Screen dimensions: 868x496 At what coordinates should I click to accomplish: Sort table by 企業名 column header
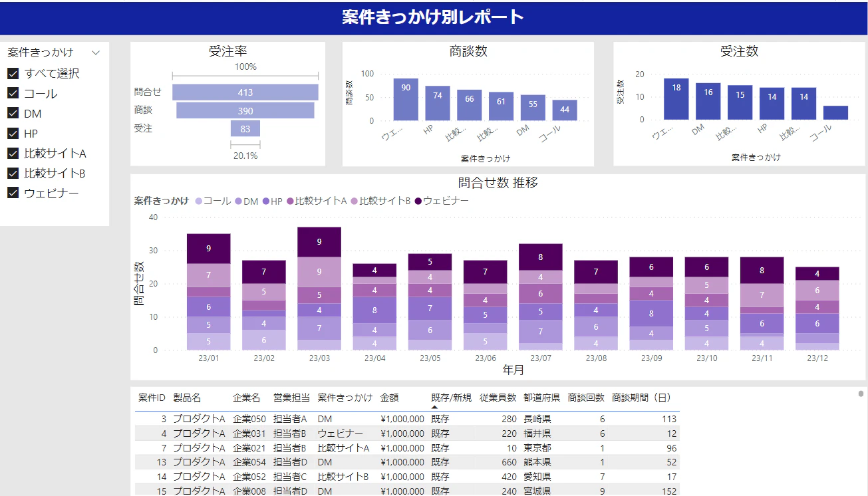coord(247,398)
